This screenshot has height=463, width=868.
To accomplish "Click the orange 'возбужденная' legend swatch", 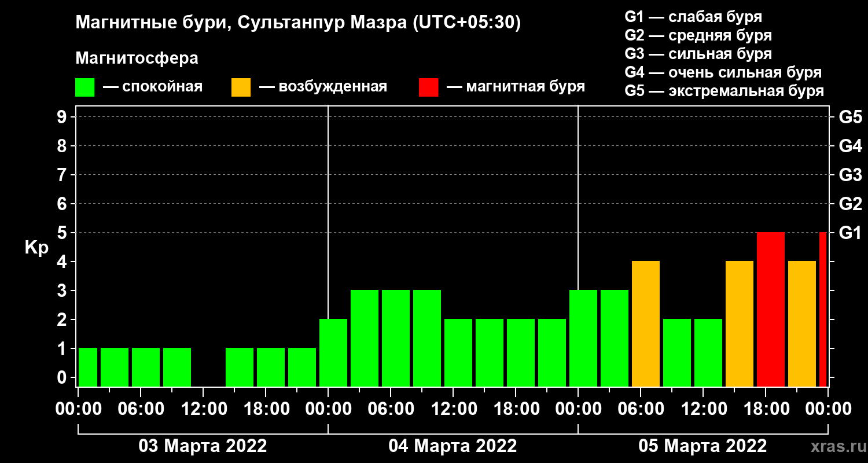I will coord(241,87).
